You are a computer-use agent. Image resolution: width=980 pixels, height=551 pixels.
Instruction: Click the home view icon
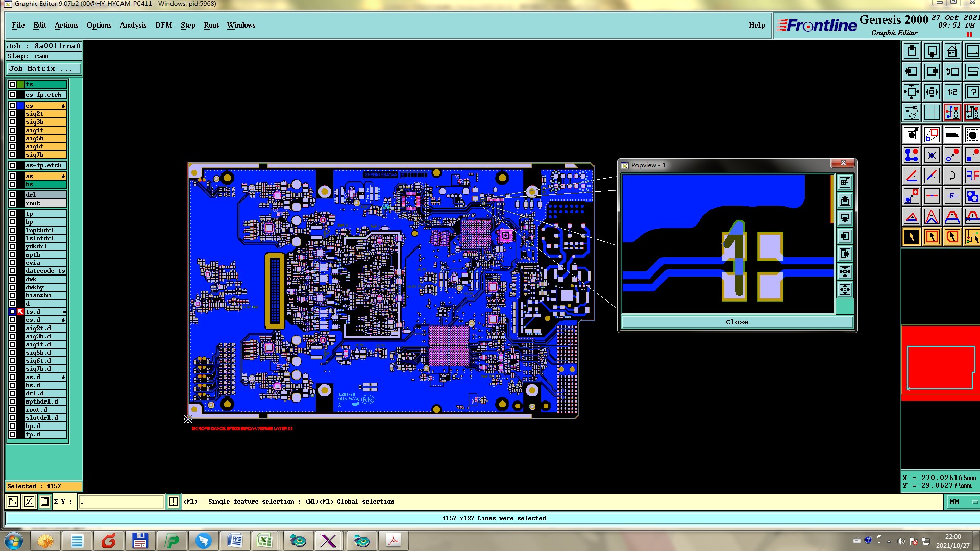click(x=952, y=52)
